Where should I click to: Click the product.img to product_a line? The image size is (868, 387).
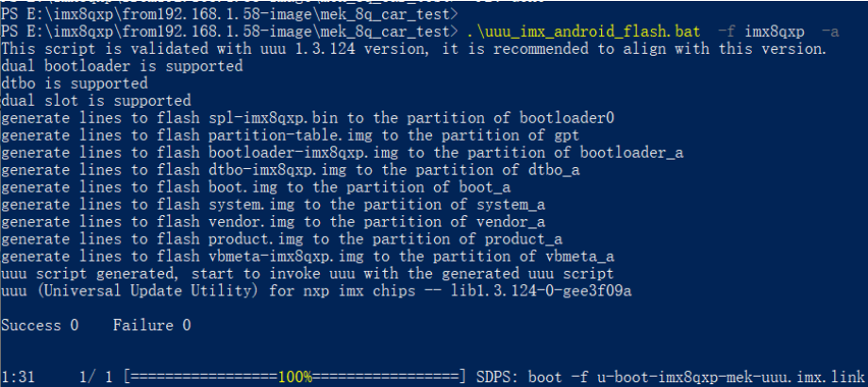tap(282, 239)
